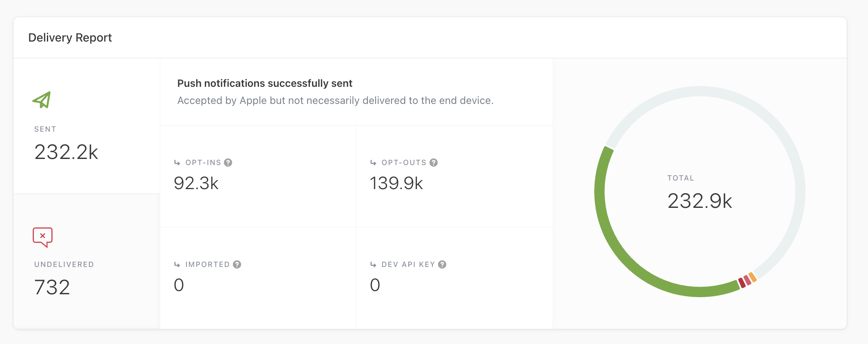Click the arrow icon beside Dev API Key
Image resolution: width=868 pixels, height=344 pixels.
[x=373, y=265]
